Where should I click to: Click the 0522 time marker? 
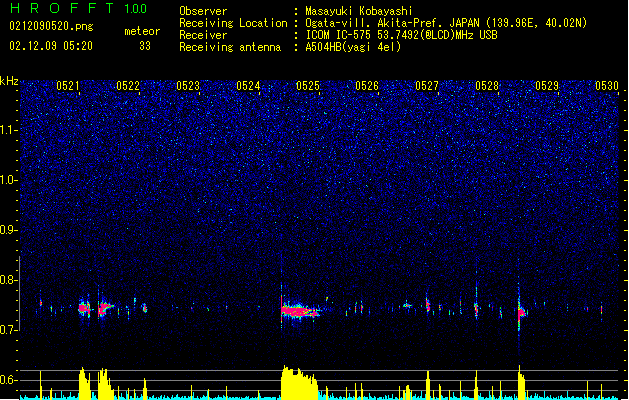[128, 85]
